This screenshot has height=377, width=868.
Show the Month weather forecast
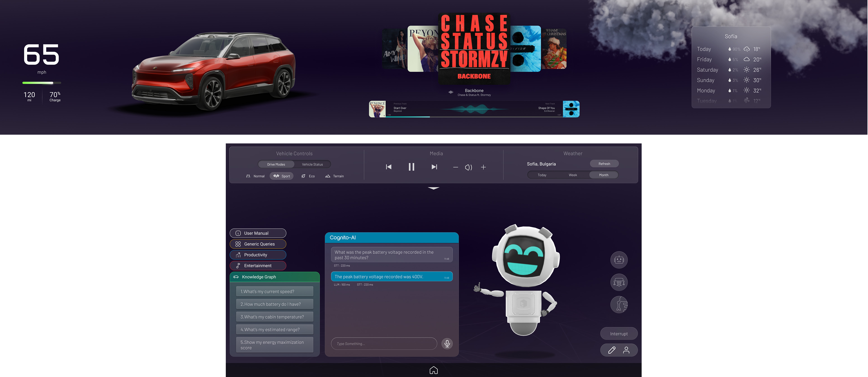604,175
